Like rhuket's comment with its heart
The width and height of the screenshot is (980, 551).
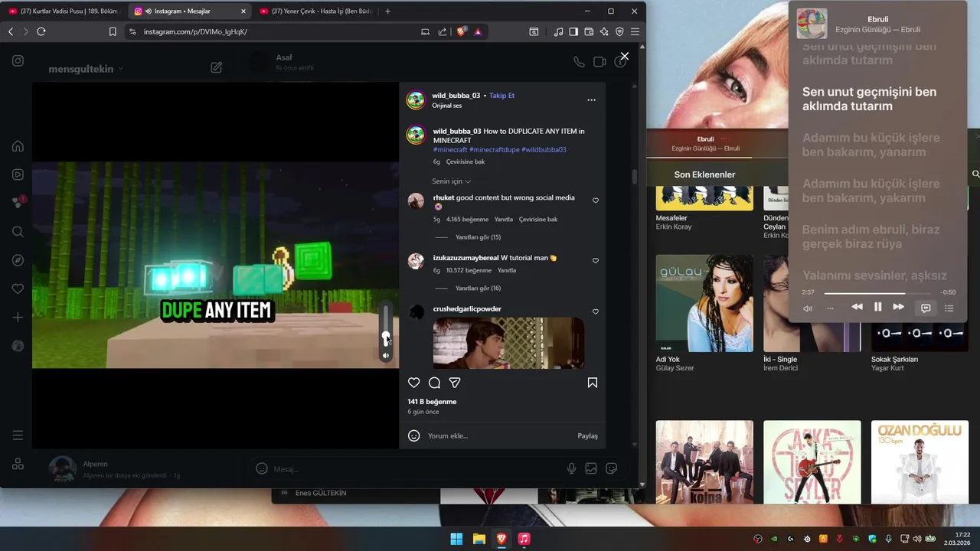(x=596, y=201)
